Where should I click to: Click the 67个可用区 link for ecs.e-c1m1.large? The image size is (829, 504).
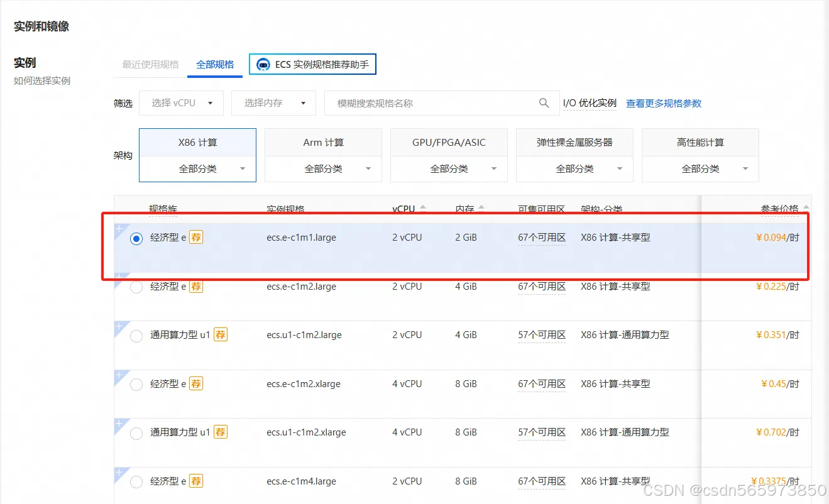tap(541, 237)
